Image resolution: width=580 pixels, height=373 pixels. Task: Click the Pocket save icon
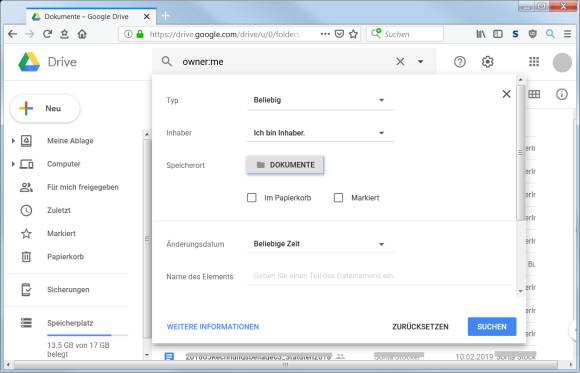tap(339, 34)
